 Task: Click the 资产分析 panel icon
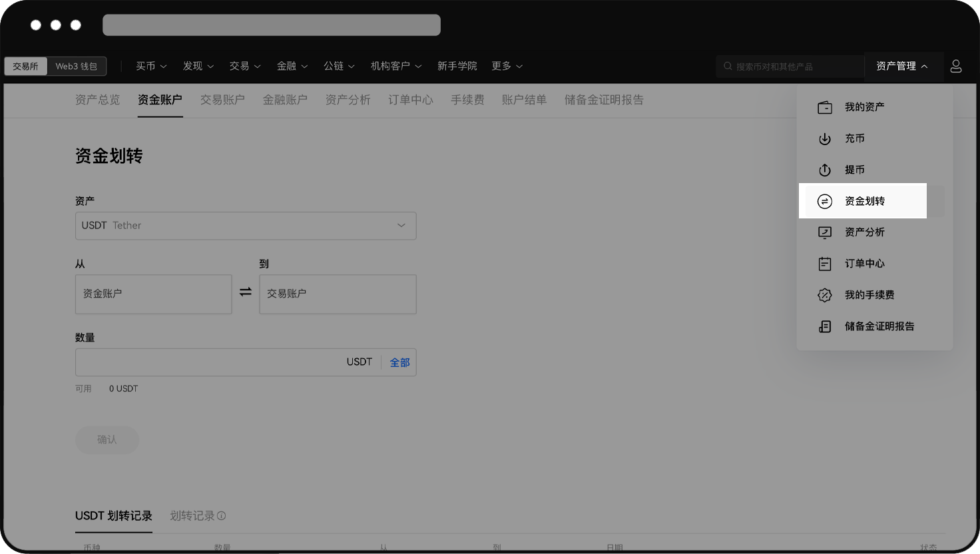824,232
